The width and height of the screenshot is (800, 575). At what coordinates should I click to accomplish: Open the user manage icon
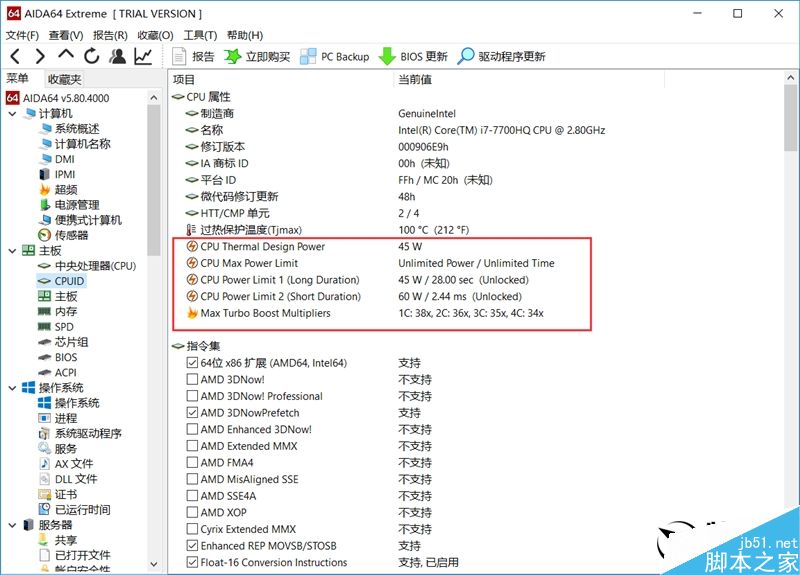click(x=118, y=56)
